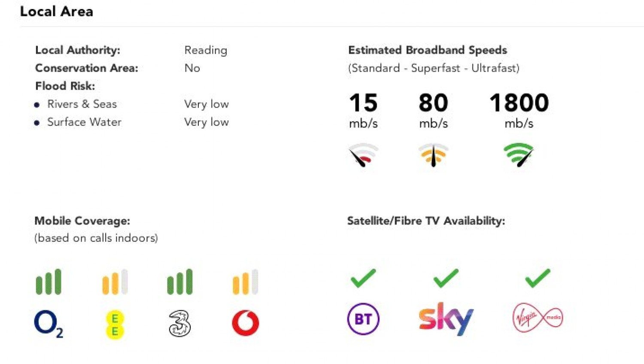Click the O2 network logo
Screen dimensions: 644x364
(48, 323)
